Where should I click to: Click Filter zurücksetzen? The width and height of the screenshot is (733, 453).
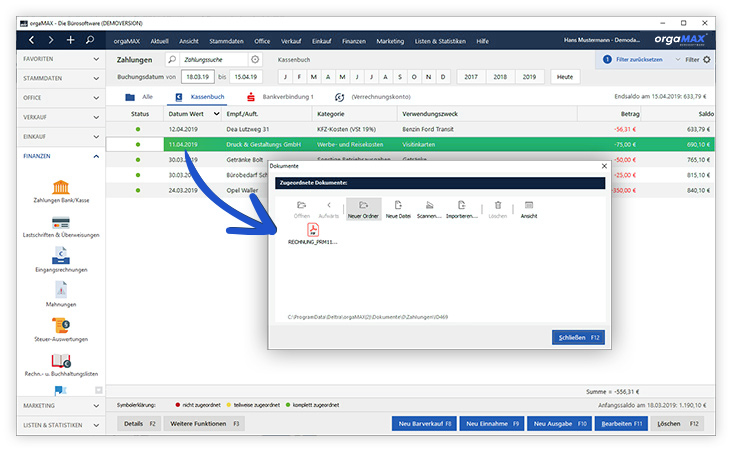639,59
